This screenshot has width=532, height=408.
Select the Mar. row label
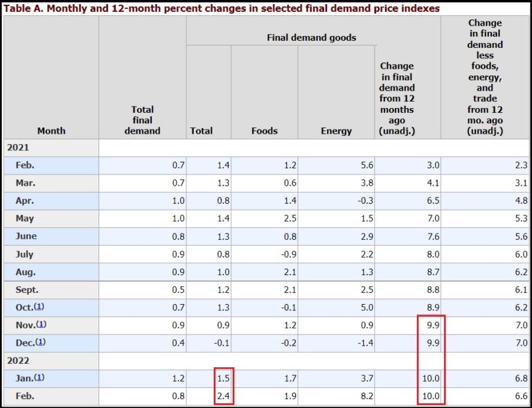26,183
